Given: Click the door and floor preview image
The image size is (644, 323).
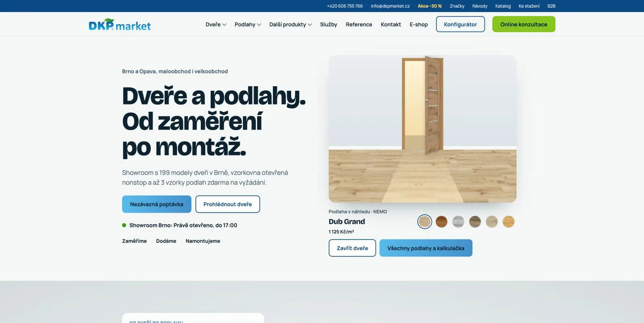Looking at the screenshot, I should coord(423,129).
